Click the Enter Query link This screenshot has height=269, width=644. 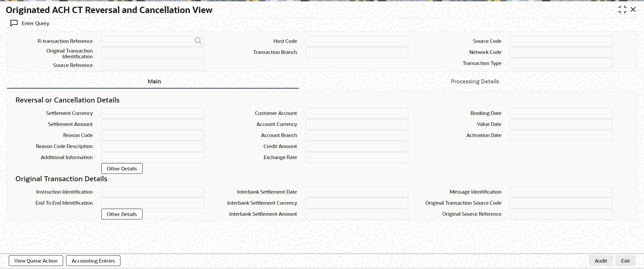pyautogui.click(x=35, y=23)
